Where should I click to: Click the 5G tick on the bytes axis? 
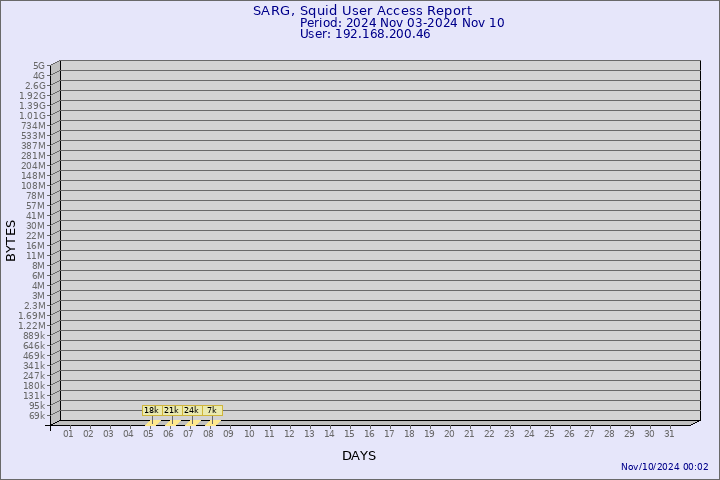coord(38,65)
